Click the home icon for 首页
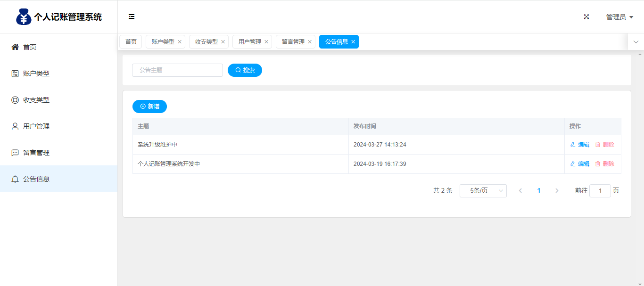Image resolution: width=644 pixels, height=286 pixels. 15,47
